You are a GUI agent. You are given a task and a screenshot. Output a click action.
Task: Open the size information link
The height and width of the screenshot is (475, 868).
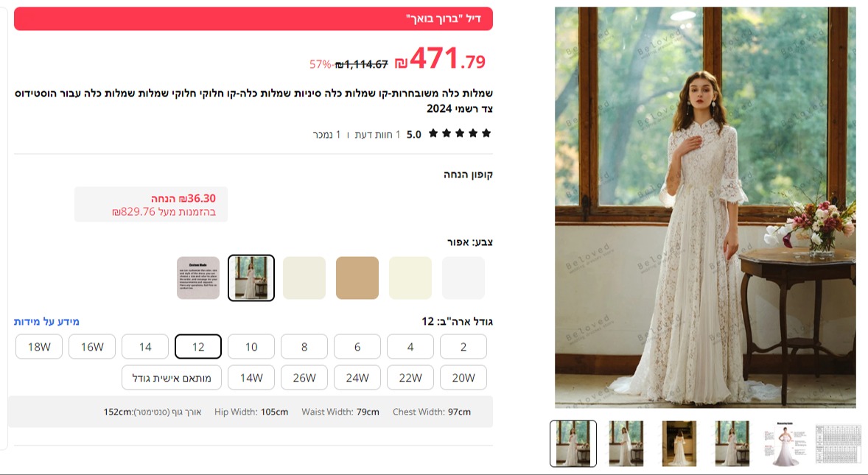[46, 321]
